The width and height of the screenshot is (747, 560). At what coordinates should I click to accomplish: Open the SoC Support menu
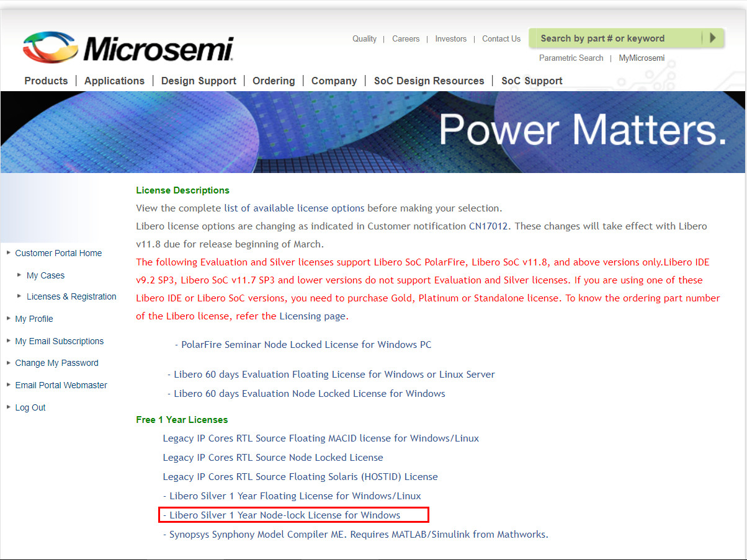532,81
